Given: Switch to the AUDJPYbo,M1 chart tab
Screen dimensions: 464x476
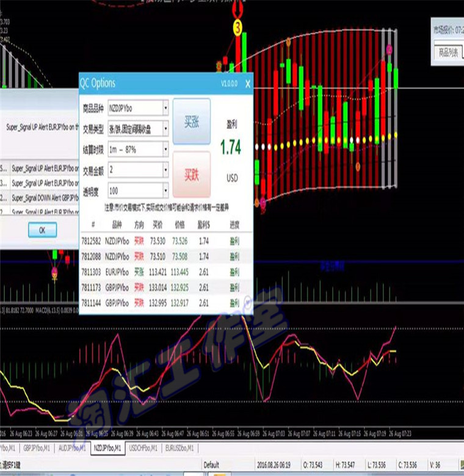Looking at the screenshot, I should pyautogui.click(x=73, y=448).
